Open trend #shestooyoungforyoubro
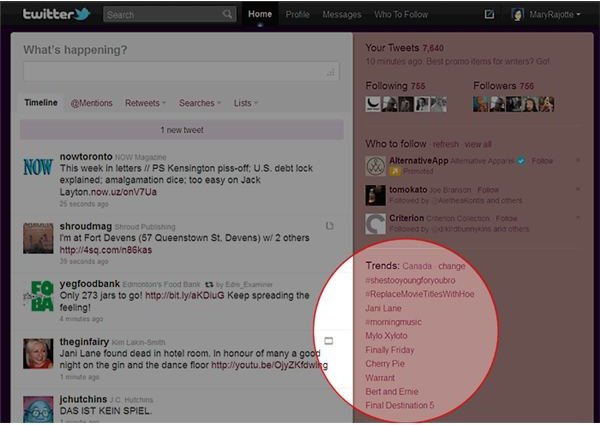 410,280
